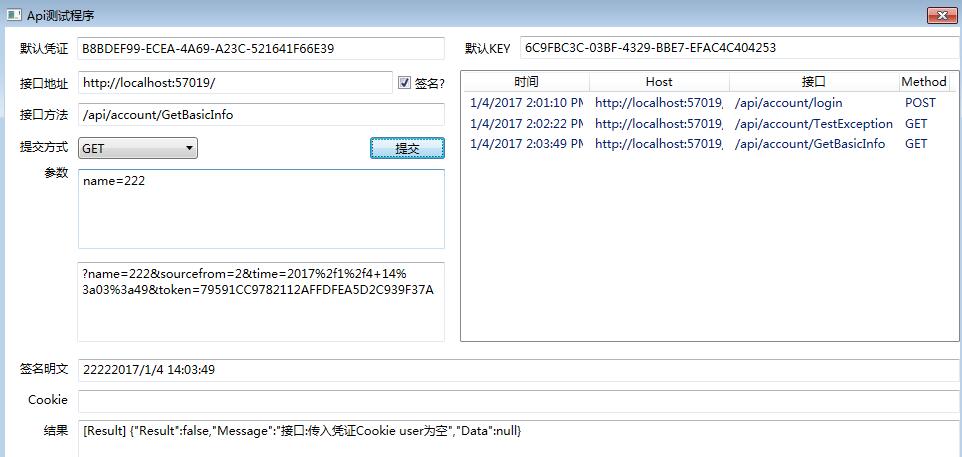Toggle the 签名? checkbox

404,83
